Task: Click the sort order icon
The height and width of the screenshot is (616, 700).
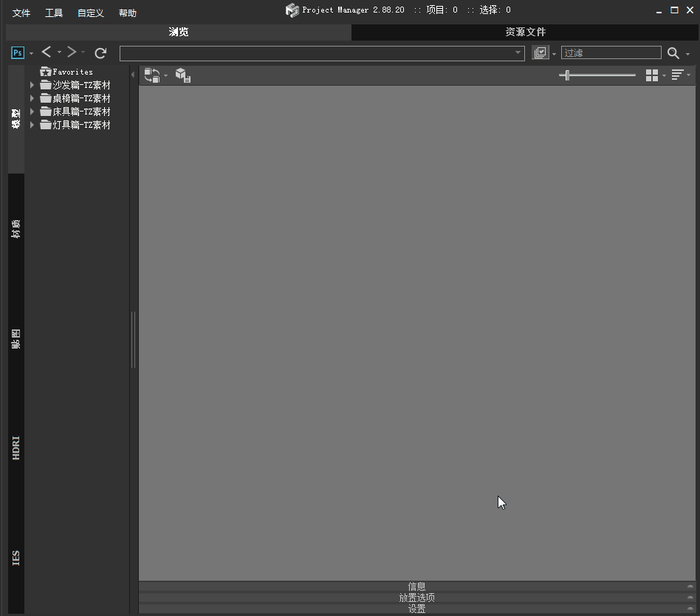Action: 677,75
